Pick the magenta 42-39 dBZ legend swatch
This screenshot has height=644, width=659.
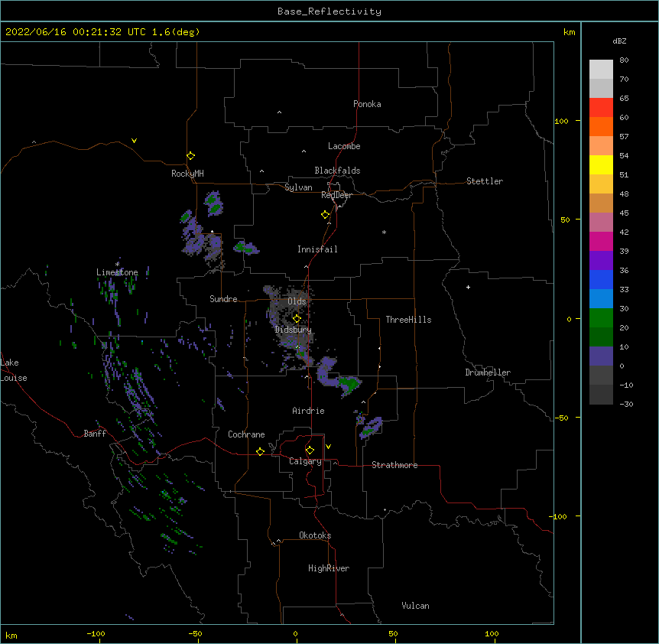pyautogui.click(x=601, y=241)
